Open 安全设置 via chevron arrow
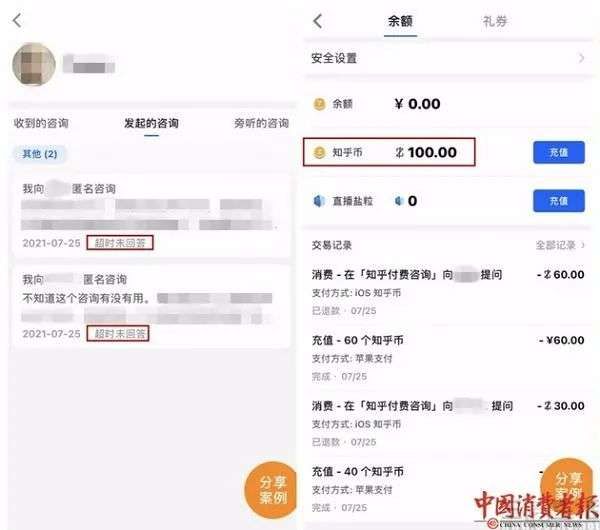This screenshot has width=600, height=530. [581, 58]
